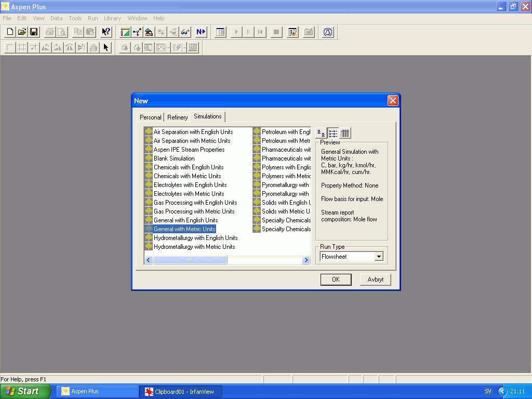
Task: Select Electrolytes with English Units
Action: tap(186, 184)
